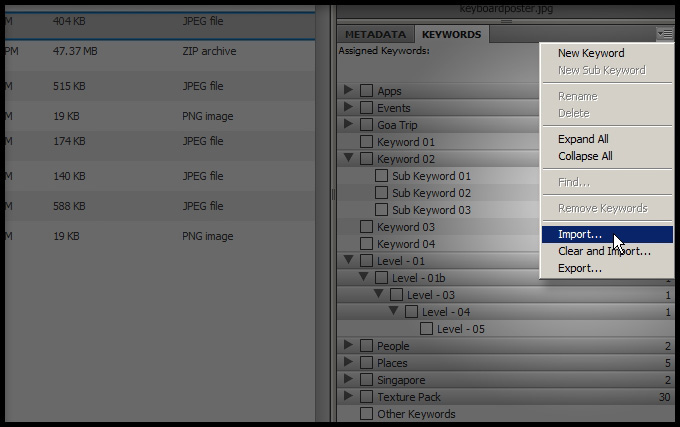The width and height of the screenshot is (680, 427).
Task: Check the Sub Keyword 01 checkbox
Action: pos(381,176)
